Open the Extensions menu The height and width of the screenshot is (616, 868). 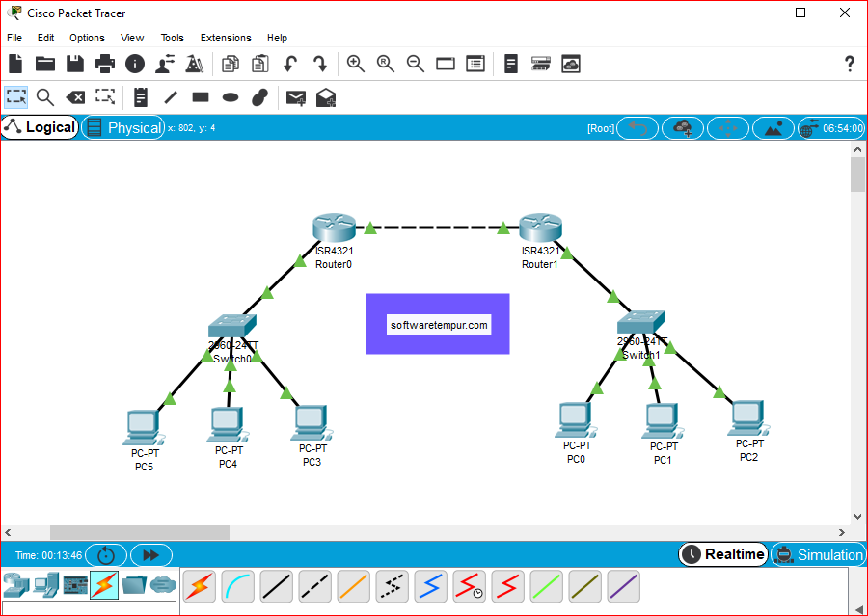(226, 38)
